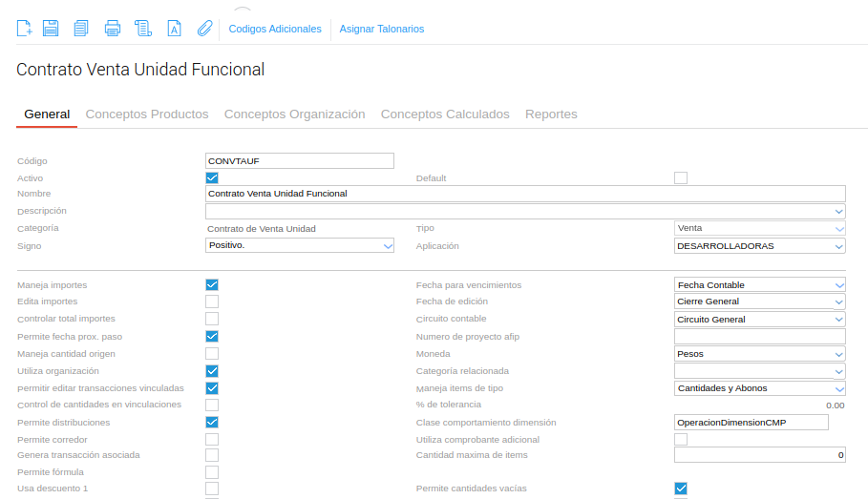868x499 pixels.
Task: Click the paperclip attachment icon
Action: coord(204,28)
